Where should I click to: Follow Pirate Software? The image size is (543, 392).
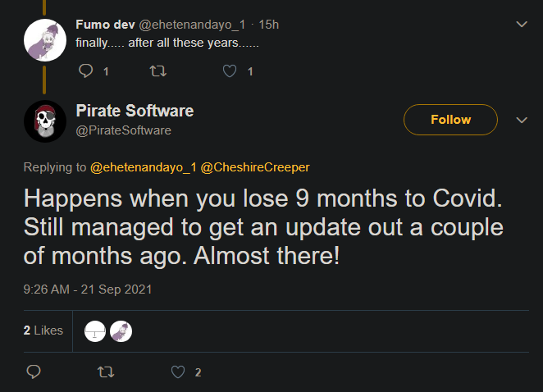pos(450,120)
